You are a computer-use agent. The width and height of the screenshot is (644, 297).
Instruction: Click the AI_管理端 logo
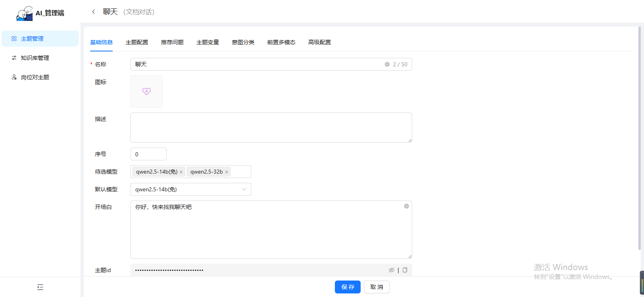point(40,13)
